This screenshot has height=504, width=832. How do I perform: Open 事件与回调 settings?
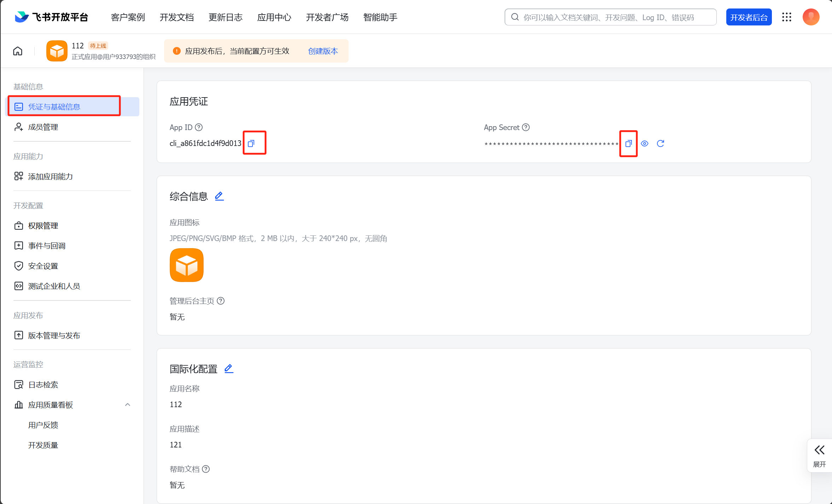tap(47, 246)
